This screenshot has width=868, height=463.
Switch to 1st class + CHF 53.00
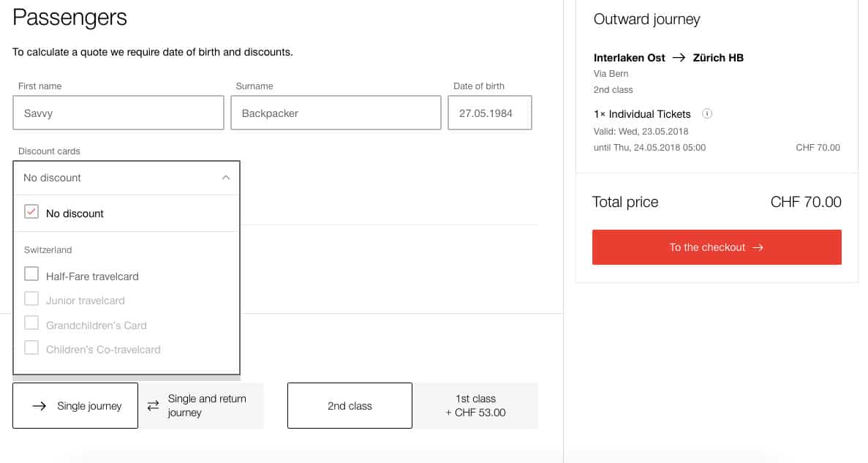[x=475, y=406]
